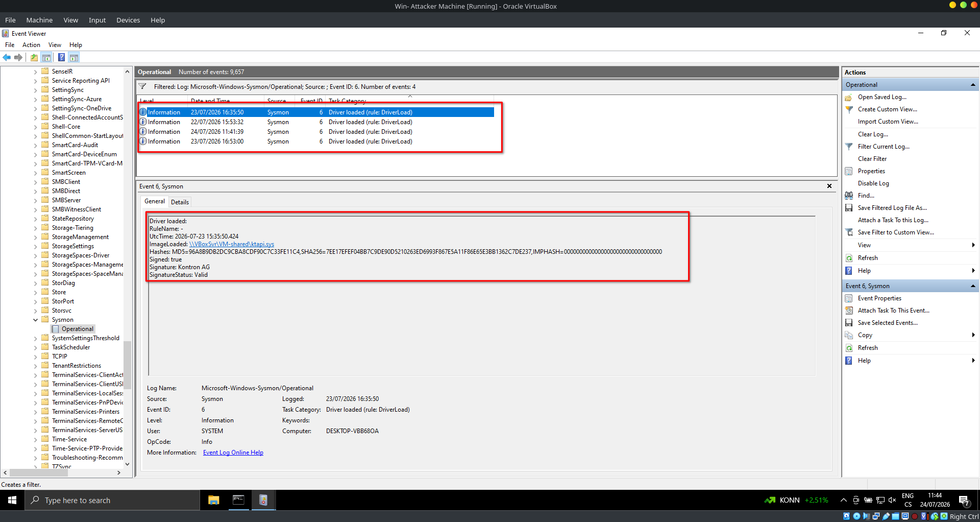The width and height of the screenshot is (980, 522).
Task: Select the event logged 24/07/2026 11:41:39
Action: 316,132
